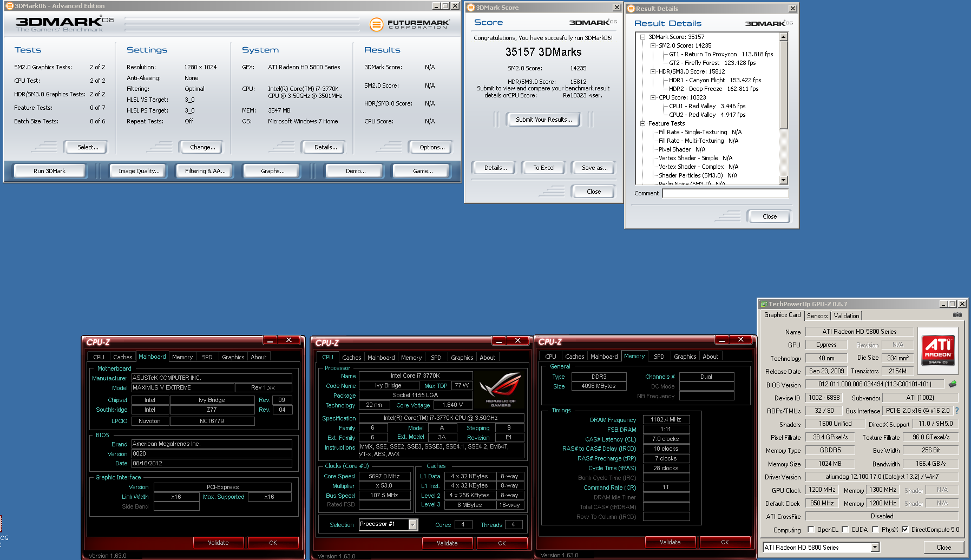The image size is (971, 560).
Task: Click the Demo button
Action: coord(356,171)
